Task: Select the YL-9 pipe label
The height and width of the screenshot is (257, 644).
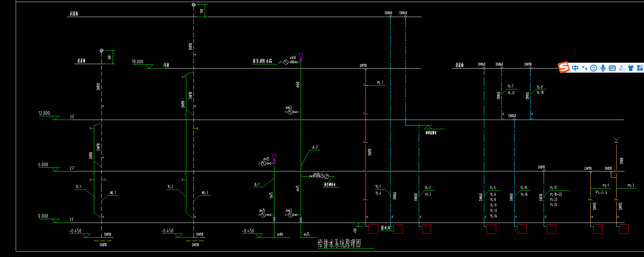Action: point(539,87)
